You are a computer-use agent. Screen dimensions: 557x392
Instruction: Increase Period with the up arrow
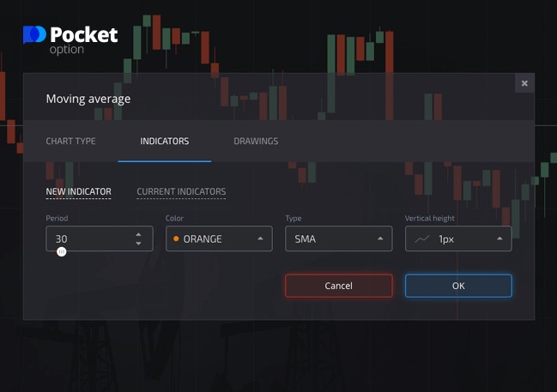pos(139,234)
